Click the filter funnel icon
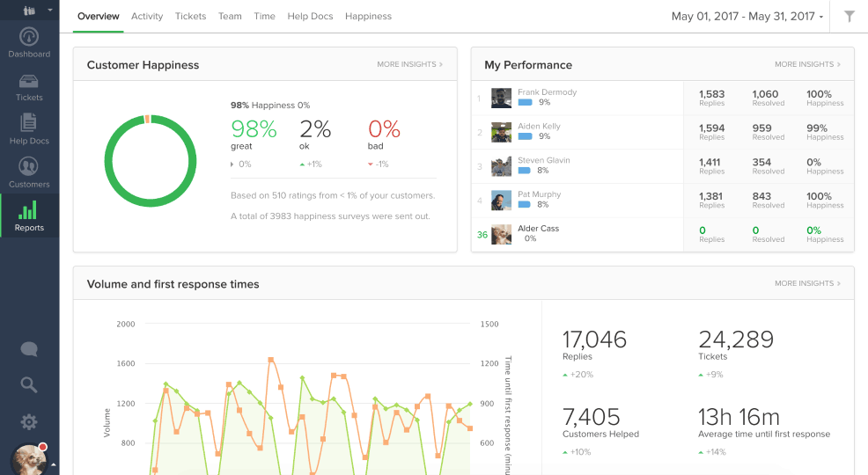The image size is (868, 475). [849, 16]
